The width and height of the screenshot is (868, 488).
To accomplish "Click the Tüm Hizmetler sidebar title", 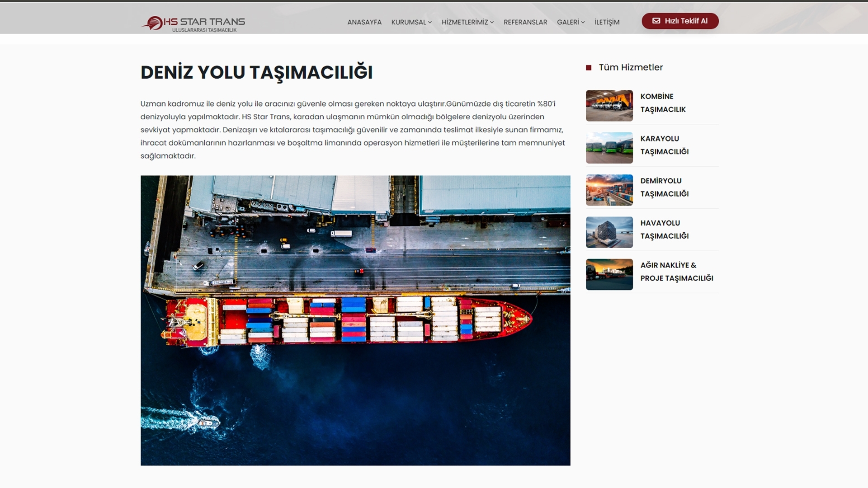I will (x=631, y=67).
